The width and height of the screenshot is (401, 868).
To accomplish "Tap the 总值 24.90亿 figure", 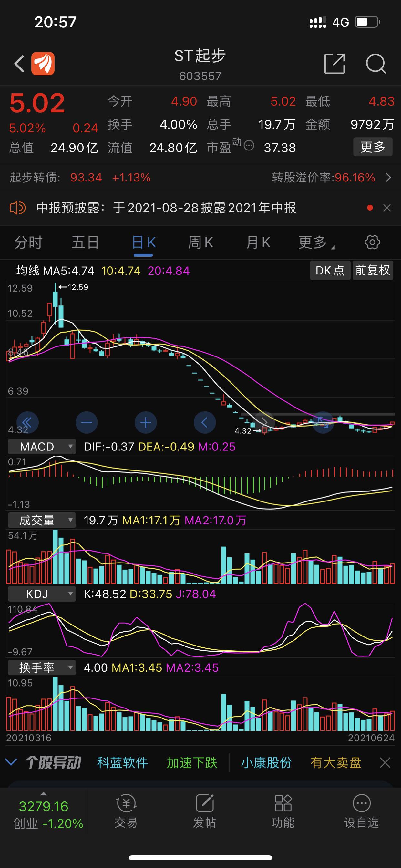I will point(54,148).
